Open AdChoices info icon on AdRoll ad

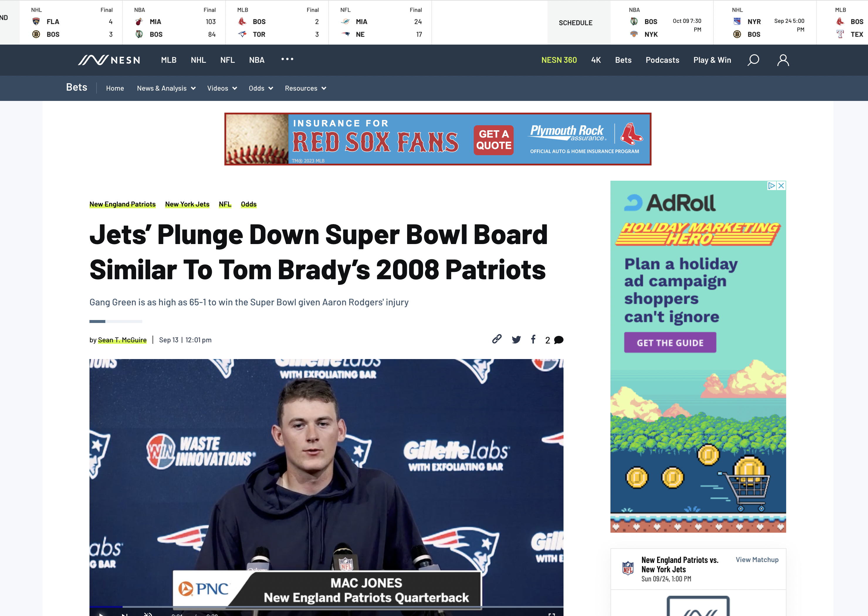[x=771, y=185]
